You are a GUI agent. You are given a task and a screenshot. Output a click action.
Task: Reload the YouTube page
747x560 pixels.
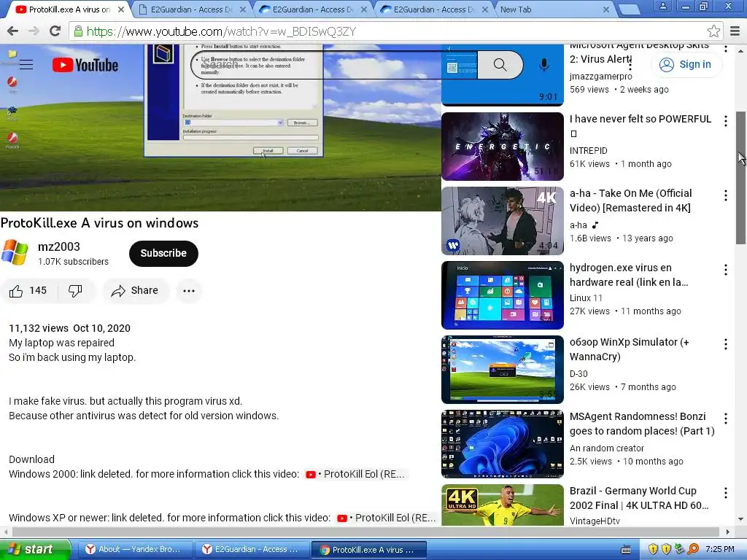tap(55, 31)
